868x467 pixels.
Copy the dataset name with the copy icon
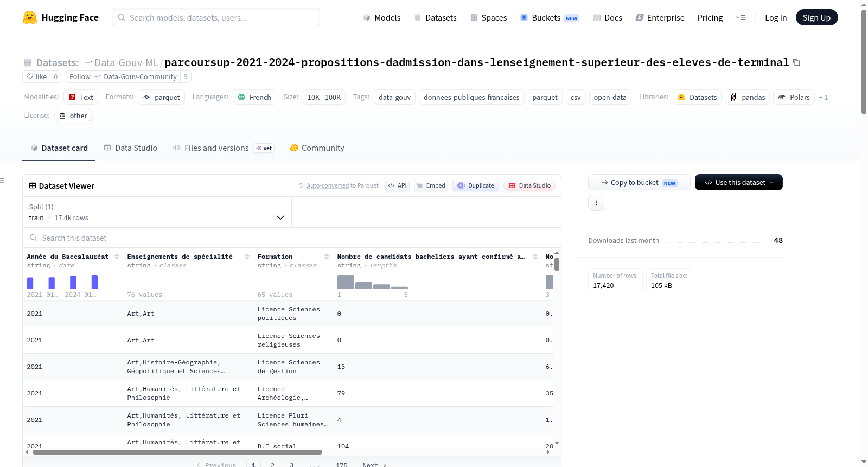click(x=796, y=62)
